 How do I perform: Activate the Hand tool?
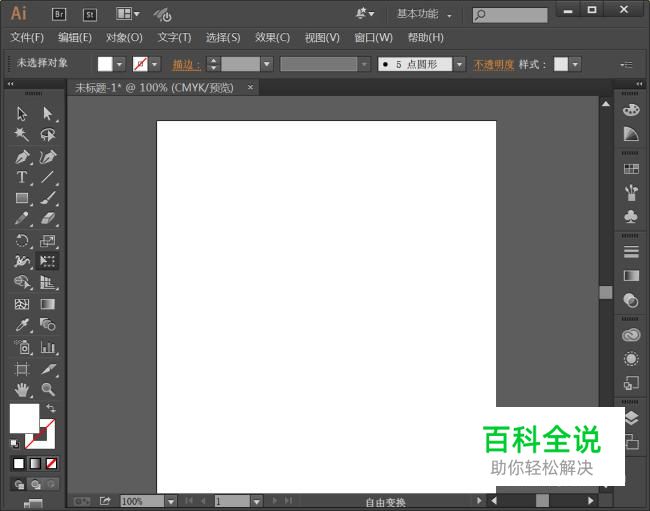pyautogui.click(x=22, y=389)
